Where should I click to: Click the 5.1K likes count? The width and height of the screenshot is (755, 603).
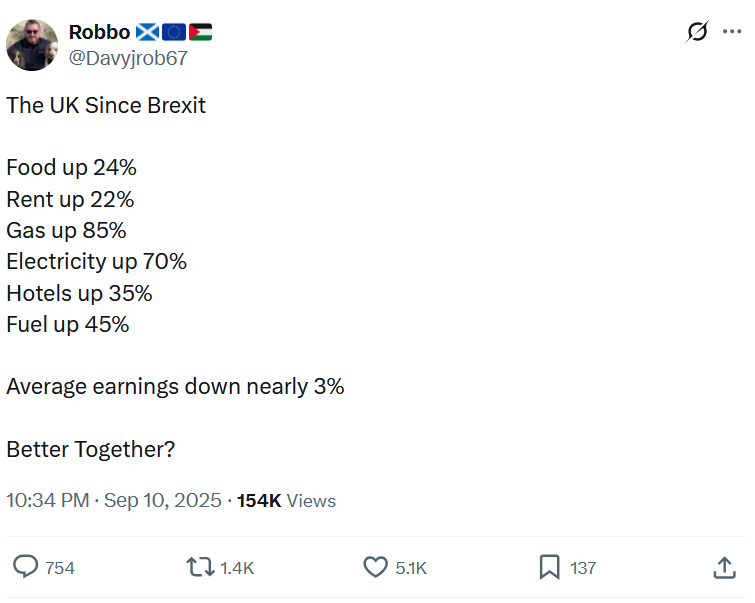click(x=411, y=568)
